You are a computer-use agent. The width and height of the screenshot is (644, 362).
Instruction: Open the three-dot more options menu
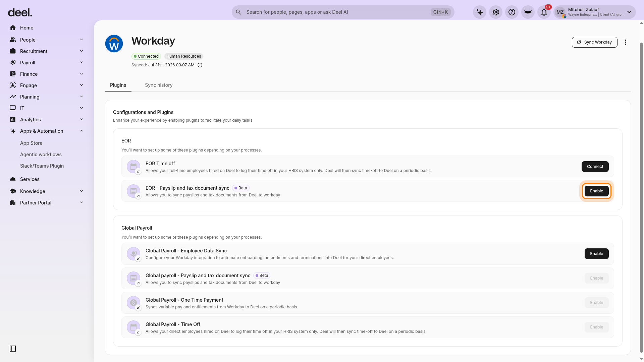[x=626, y=42]
